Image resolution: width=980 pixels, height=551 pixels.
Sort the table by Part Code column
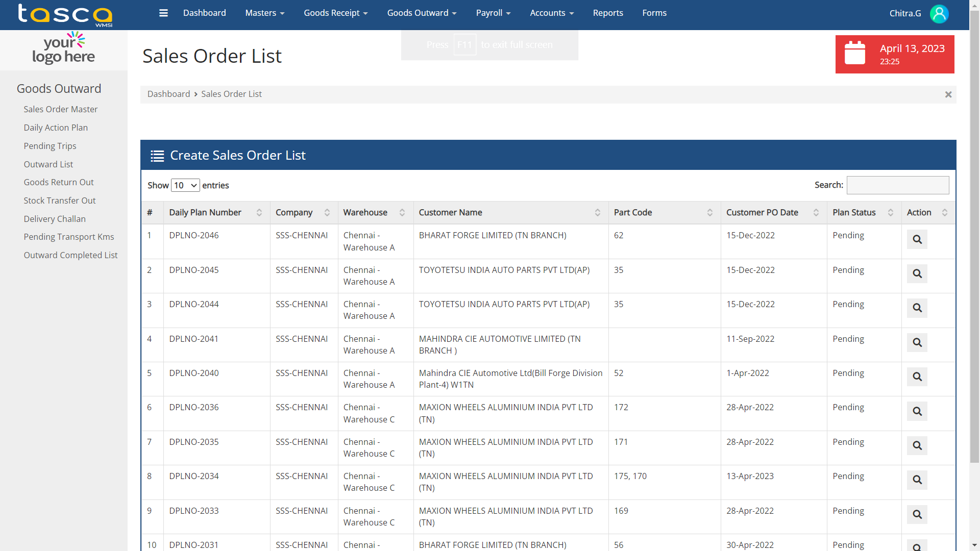664,213
